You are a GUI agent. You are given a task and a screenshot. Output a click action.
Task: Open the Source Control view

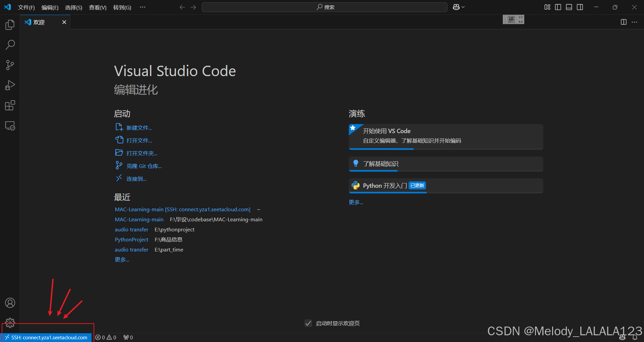[10, 65]
